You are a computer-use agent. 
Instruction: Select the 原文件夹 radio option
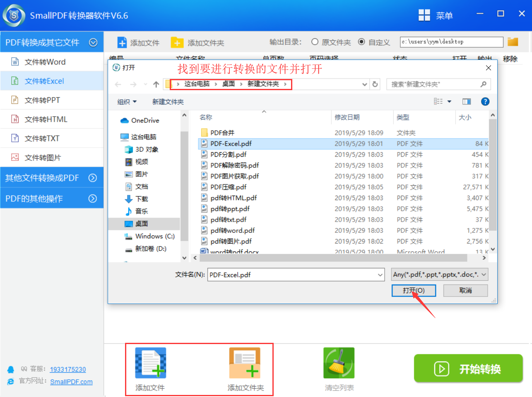pos(315,42)
